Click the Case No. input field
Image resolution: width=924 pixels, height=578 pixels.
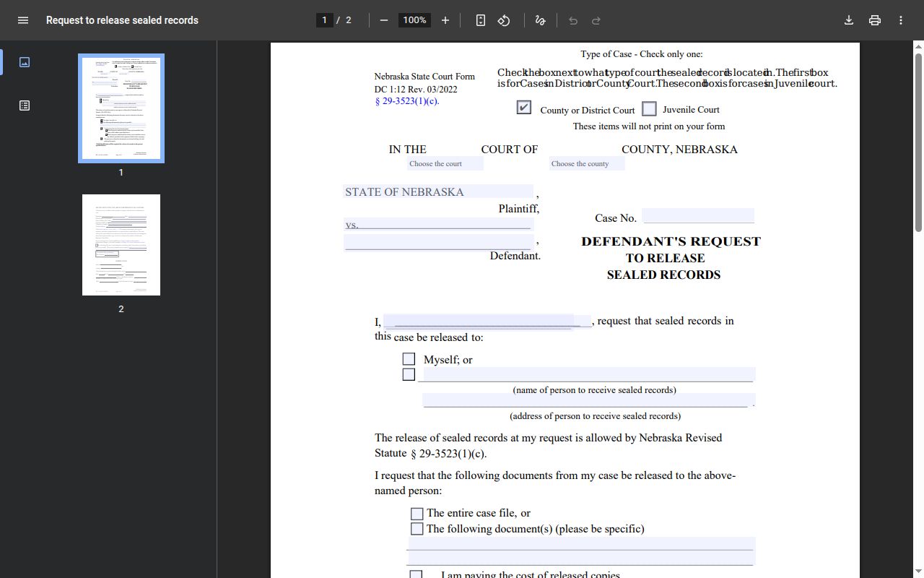click(698, 216)
